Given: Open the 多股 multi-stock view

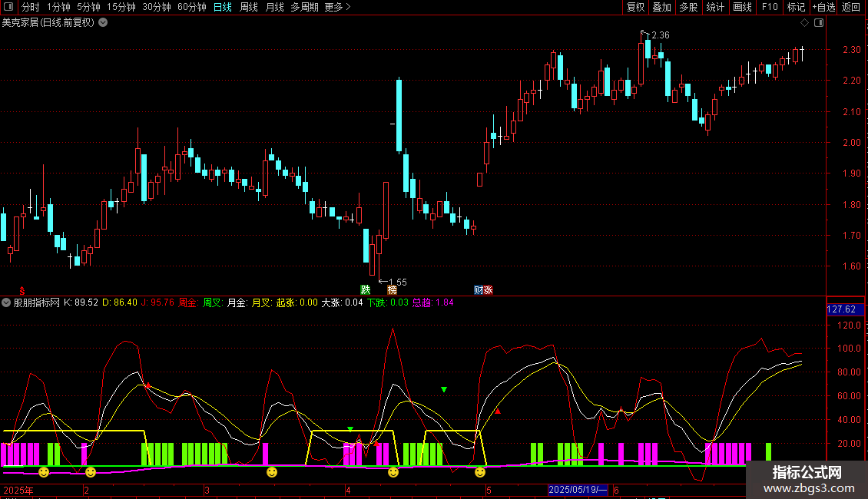Looking at the screenshot, I should click(x=688, y=7).
